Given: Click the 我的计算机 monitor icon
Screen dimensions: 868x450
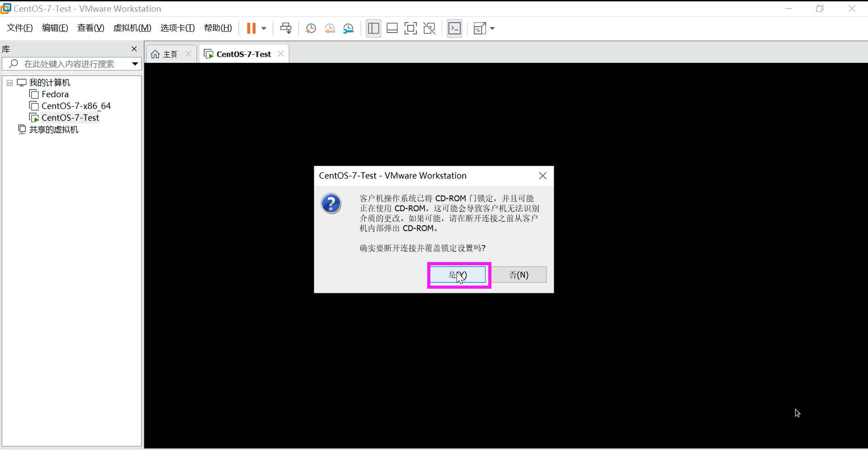Looking at the screenshot, I should pos(22,83).
